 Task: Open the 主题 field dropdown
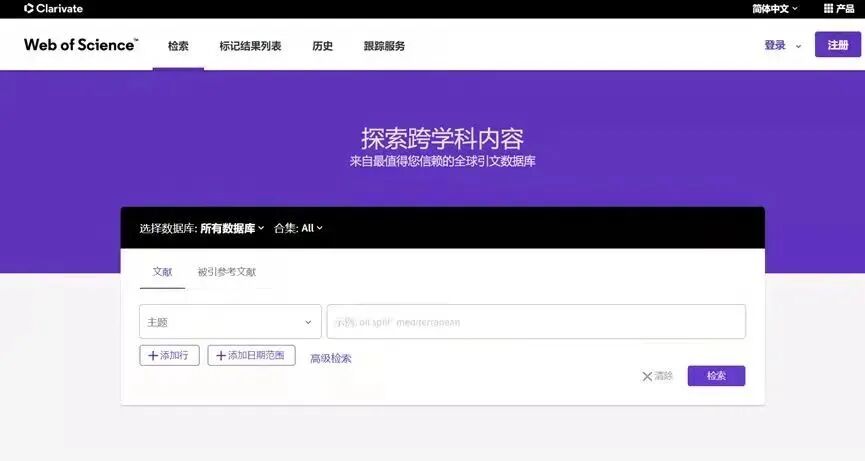pos(230,322)
